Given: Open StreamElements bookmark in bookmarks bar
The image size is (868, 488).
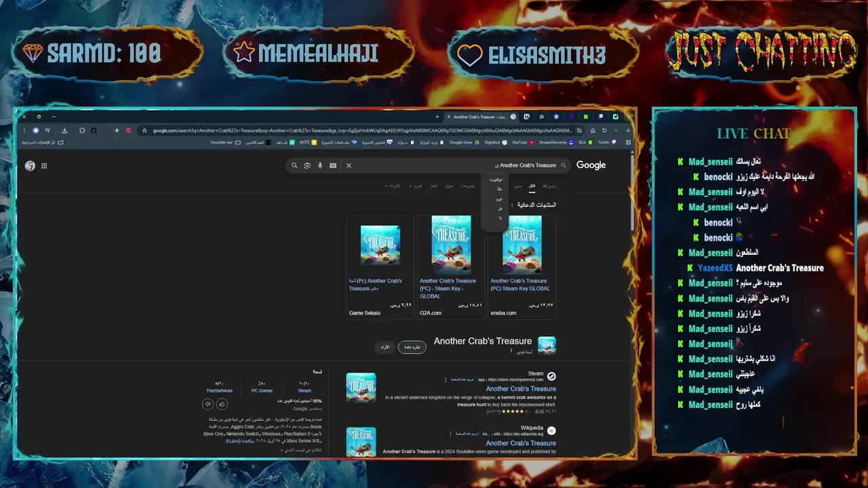Looking at the screenshot, I should (x=556, y=142).
